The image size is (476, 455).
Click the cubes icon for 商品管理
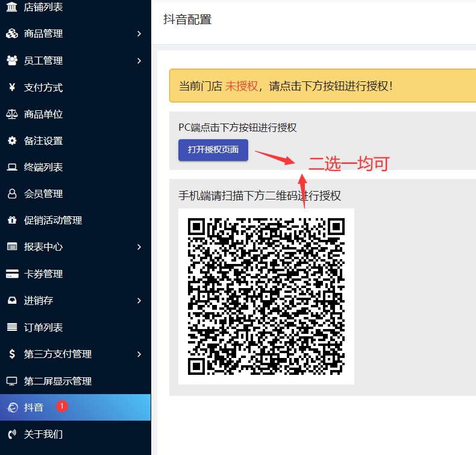(x=11, y=34)
